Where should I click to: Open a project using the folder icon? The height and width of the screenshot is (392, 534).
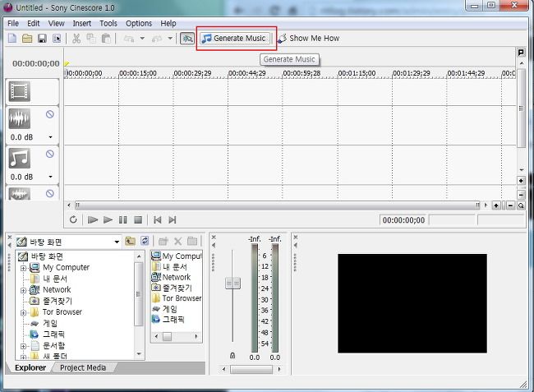tap(27, 38)
